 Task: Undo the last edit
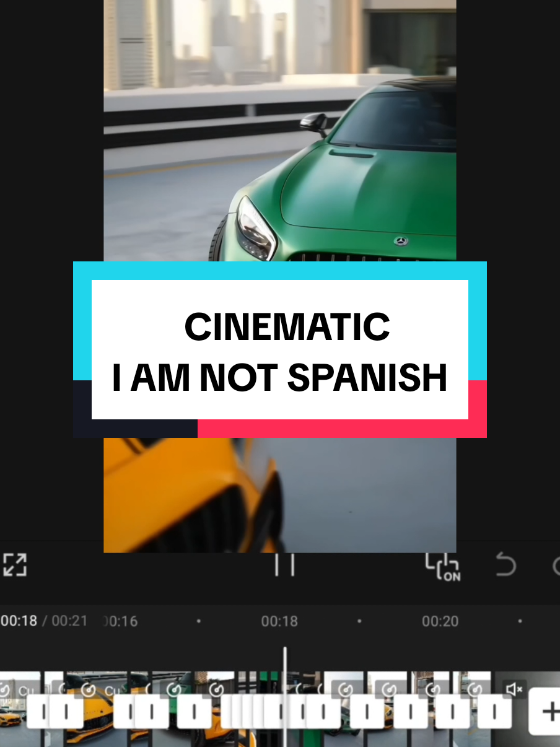pos(506,565)
